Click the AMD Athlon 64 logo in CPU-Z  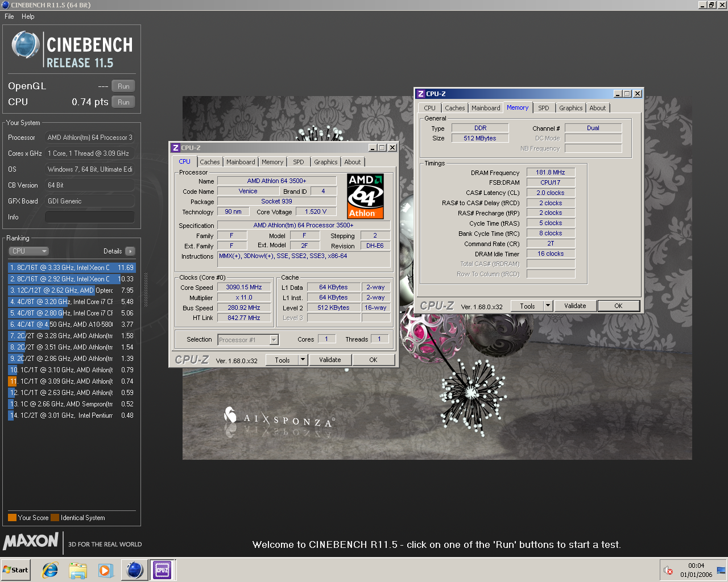pyautogui.click(x=366, y=196)
